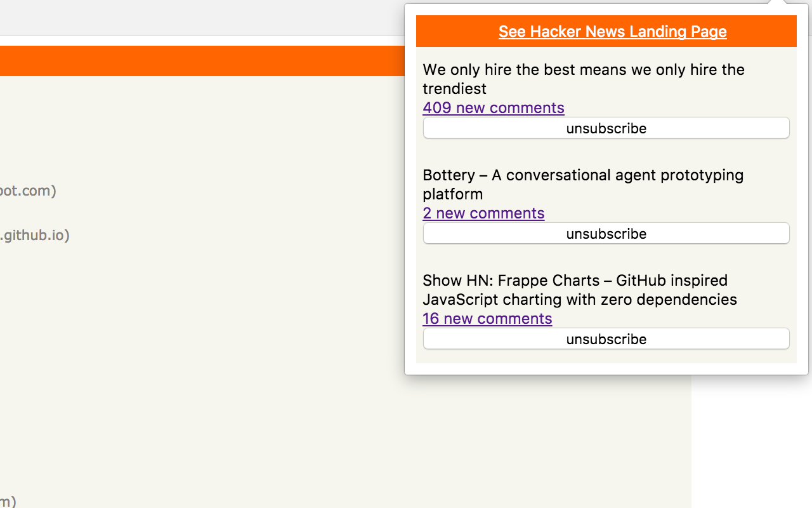Viewport: 812px width, 508px height.
Task: Click the partial domain text at bottom left
Action: 6,502
